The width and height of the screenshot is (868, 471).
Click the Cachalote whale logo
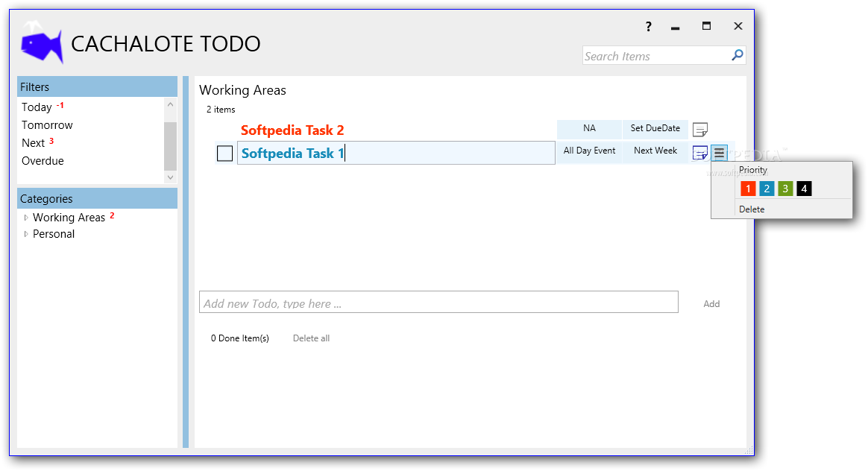[42, 42]
